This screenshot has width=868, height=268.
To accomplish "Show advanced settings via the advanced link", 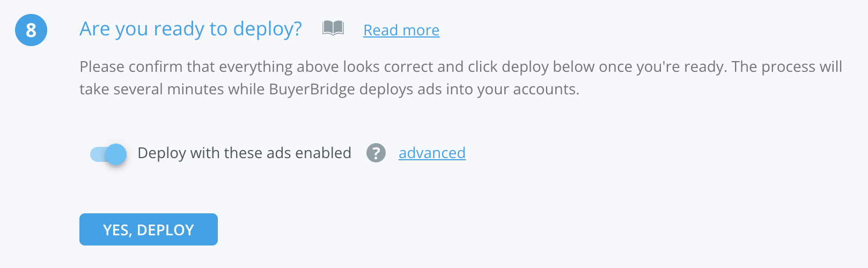I will 432,153.
